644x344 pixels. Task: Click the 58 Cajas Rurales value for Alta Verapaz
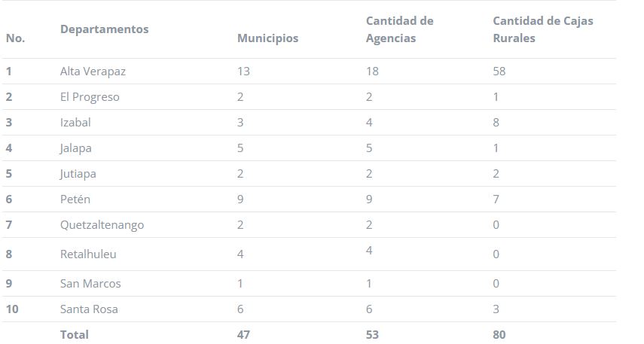[499, 72]
